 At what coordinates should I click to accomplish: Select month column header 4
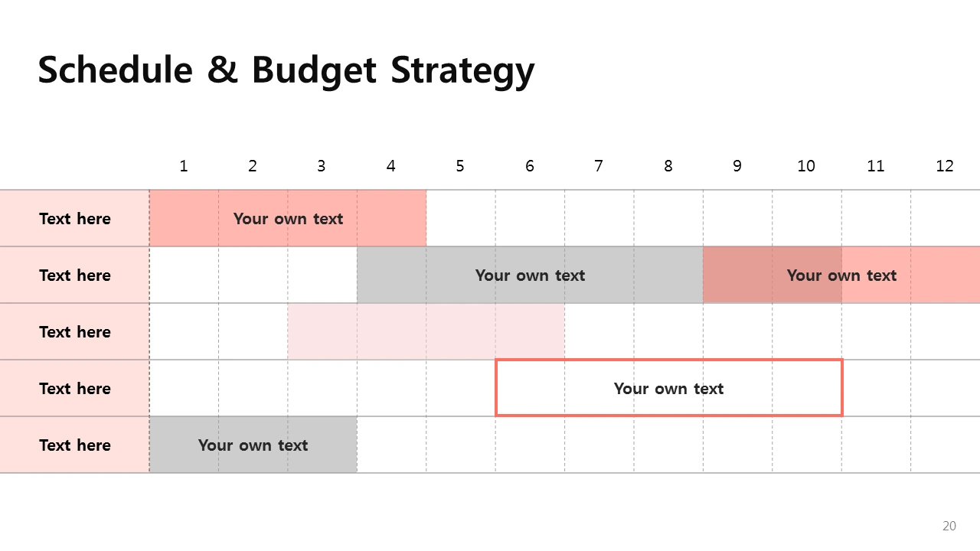[x=391, y=166]
